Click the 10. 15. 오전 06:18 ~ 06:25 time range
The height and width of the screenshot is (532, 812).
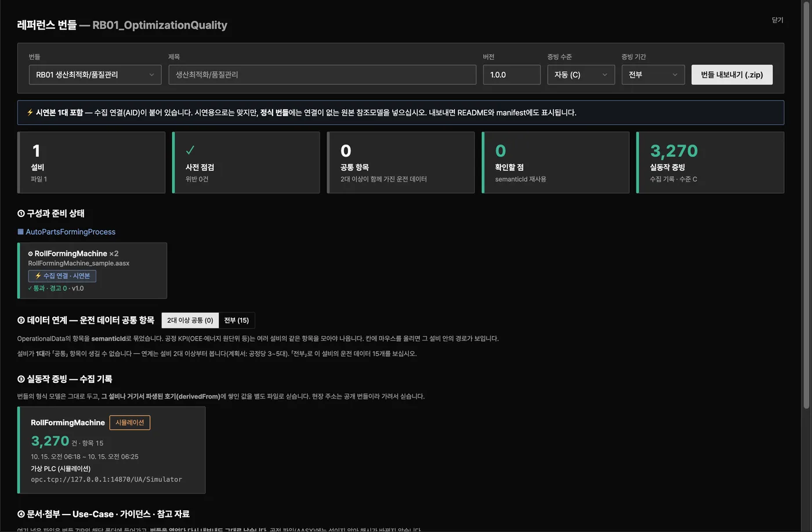coord(85,457)
